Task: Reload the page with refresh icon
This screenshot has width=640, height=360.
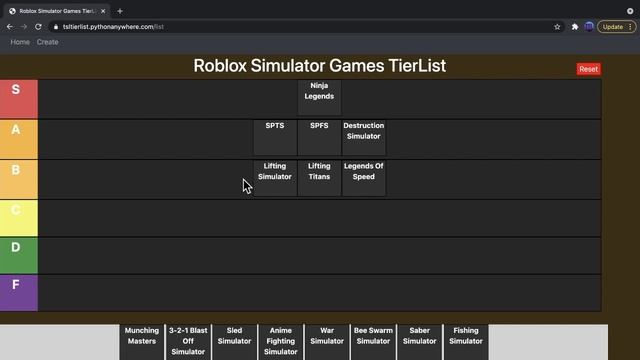Action: tap(38, 27)
